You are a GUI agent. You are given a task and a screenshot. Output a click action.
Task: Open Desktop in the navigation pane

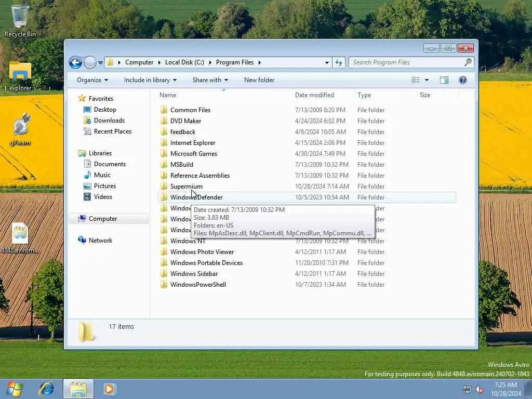pos(105,110)
